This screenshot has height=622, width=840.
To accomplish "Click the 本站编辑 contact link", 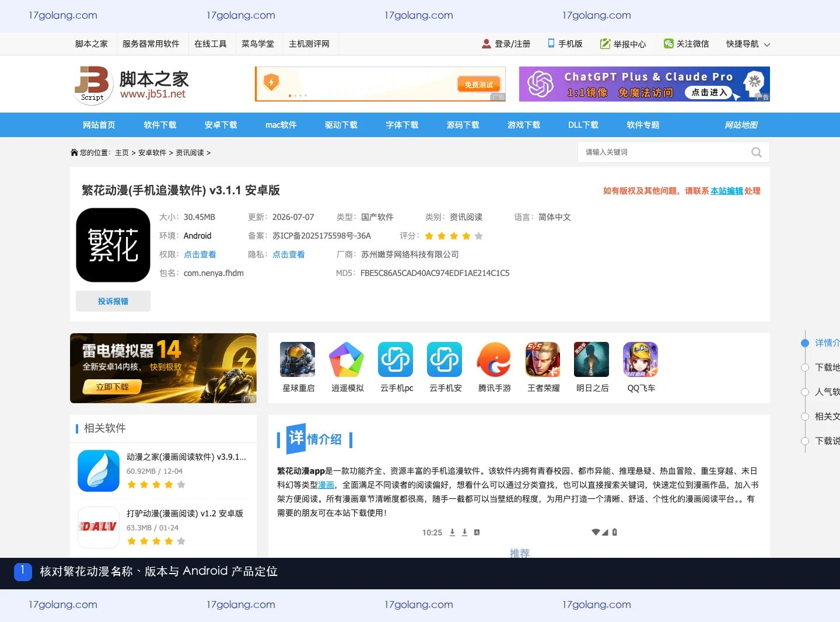I will point(727,191).
